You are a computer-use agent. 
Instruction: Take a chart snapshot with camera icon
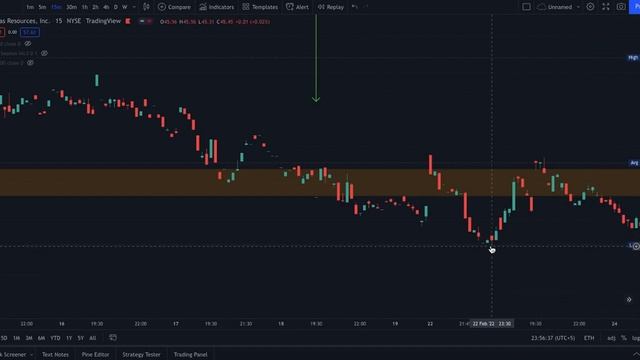point(621,7)
